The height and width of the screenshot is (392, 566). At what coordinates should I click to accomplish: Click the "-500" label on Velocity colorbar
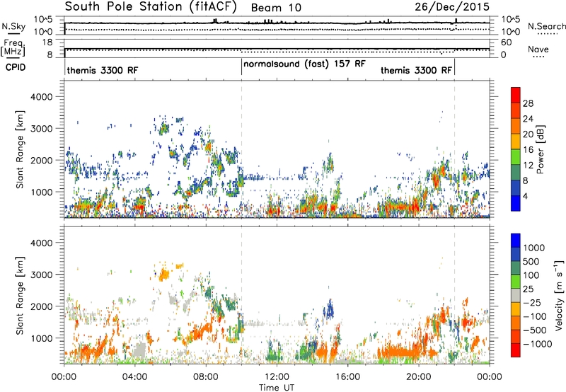(x=535, y=330)
